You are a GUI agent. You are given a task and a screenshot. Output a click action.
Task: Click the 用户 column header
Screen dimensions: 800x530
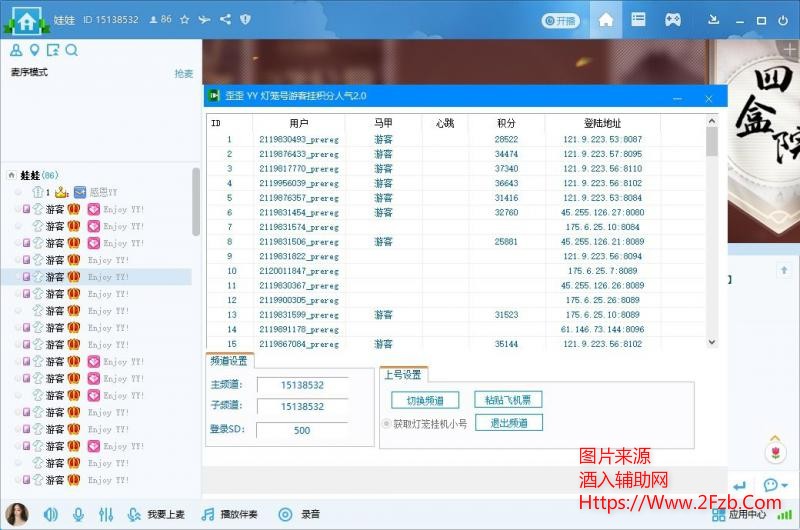click(x=298, y=123)
